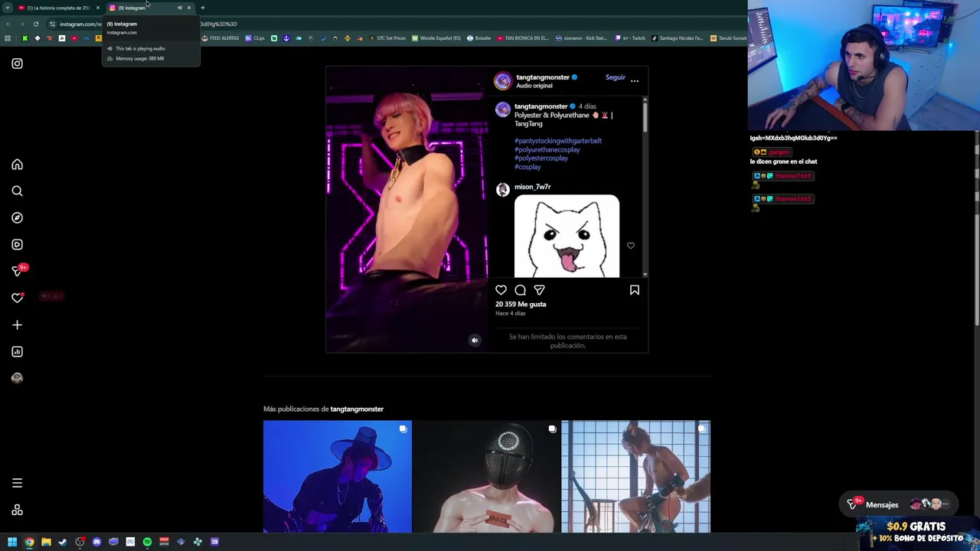This screenshot has height=551, width=980.
Task: Comment on the post via bubble icon
Action: [x=520, y=290]
